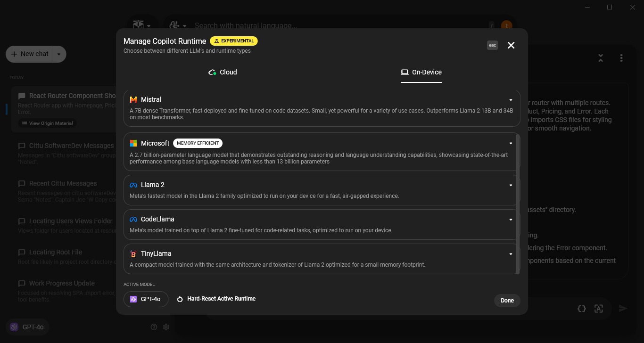This screenshot has height=343, width=644.
Task: Select the Mistral model icon
Action: [133, 99]
